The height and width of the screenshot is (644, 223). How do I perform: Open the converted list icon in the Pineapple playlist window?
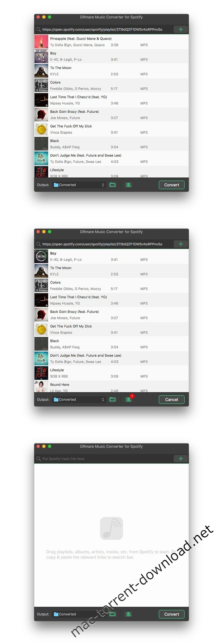point(128,185)
